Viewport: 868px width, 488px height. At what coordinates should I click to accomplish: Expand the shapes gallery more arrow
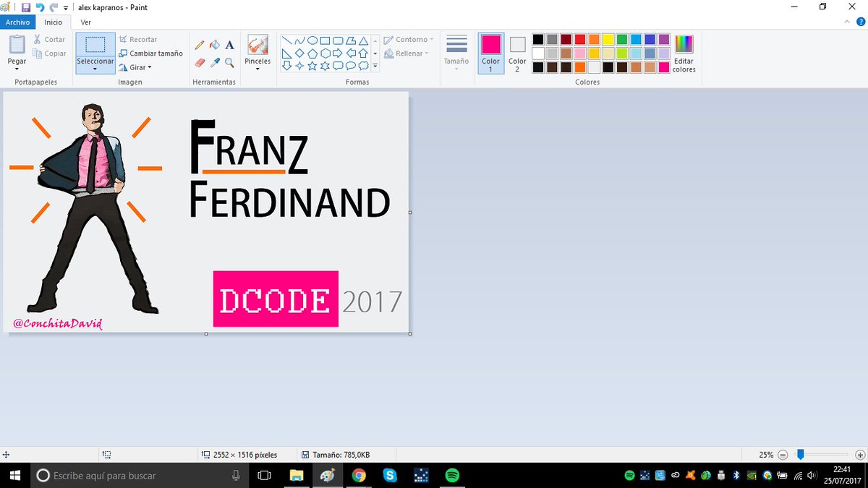click(x=375, y=66)
